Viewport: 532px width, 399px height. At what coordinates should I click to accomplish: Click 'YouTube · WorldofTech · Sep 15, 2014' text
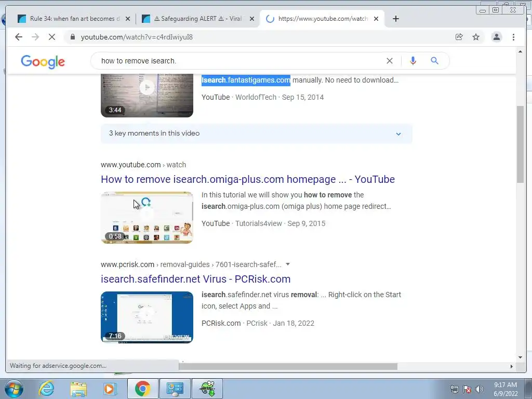click(262, 97)
